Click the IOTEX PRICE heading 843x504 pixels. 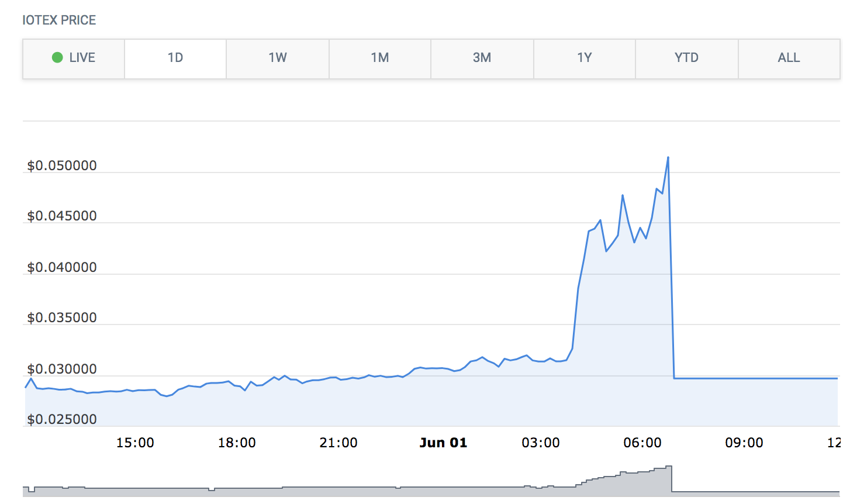pyautogui.click(x=59, y=20)
